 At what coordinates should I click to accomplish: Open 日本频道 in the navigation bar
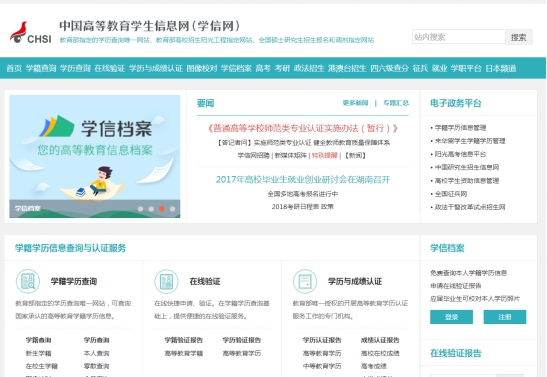(501, 68)
